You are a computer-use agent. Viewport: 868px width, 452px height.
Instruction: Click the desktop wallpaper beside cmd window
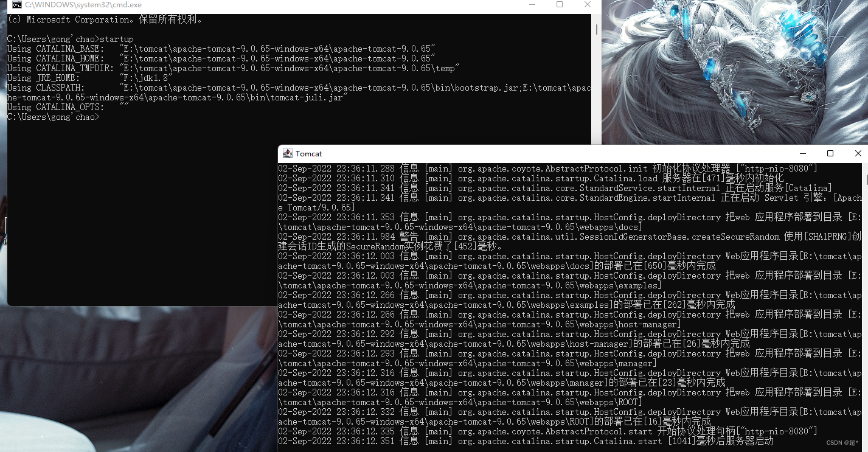730,73
